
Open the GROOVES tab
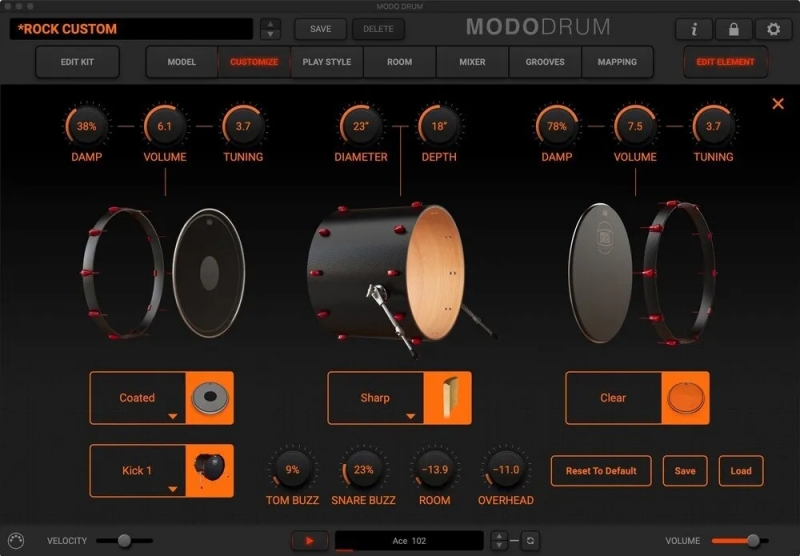click(x=545, y=62)
